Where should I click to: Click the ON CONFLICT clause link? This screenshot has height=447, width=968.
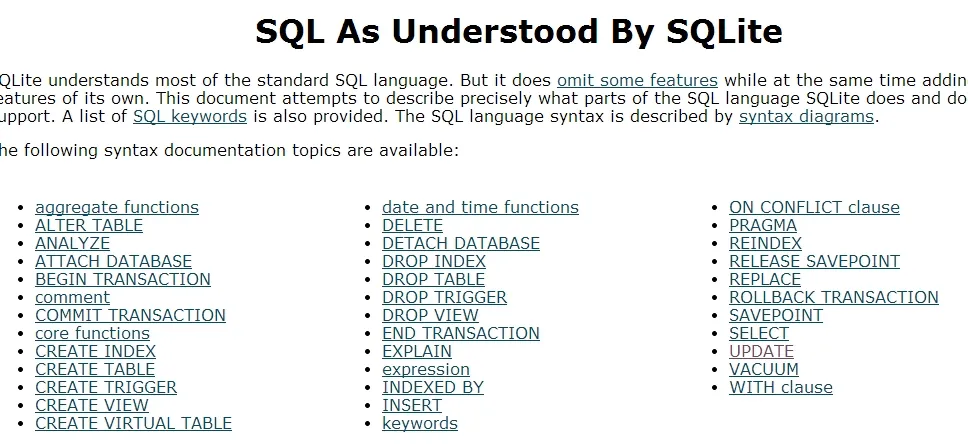pos(814,207)
